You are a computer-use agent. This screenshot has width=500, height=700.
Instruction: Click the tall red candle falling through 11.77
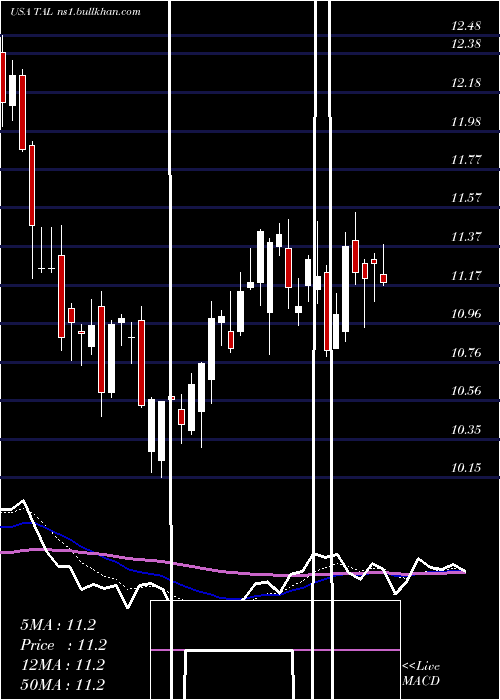[x=32, y=185]
